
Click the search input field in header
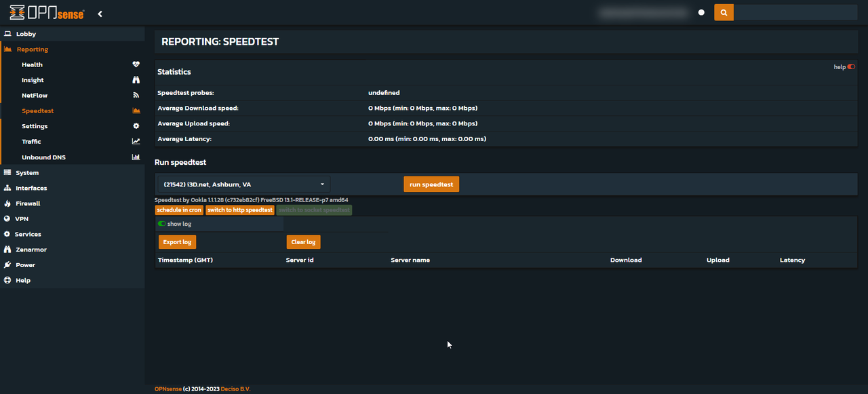[795, 12]
